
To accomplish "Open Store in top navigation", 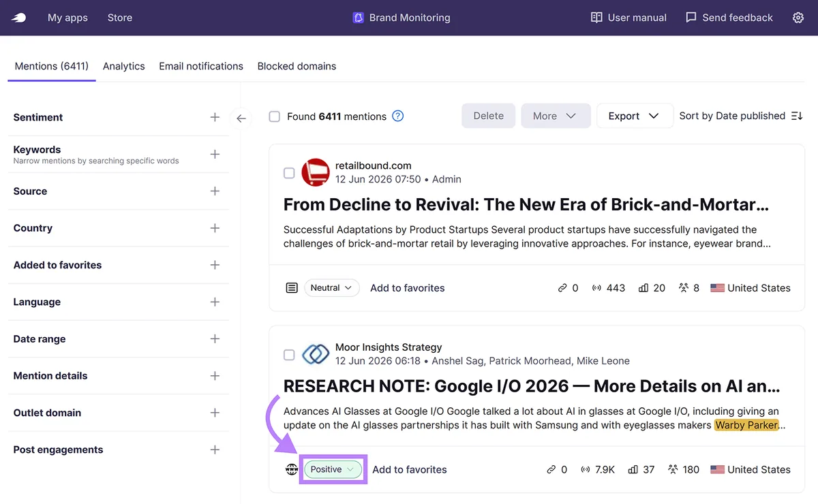I will (120, 18).
